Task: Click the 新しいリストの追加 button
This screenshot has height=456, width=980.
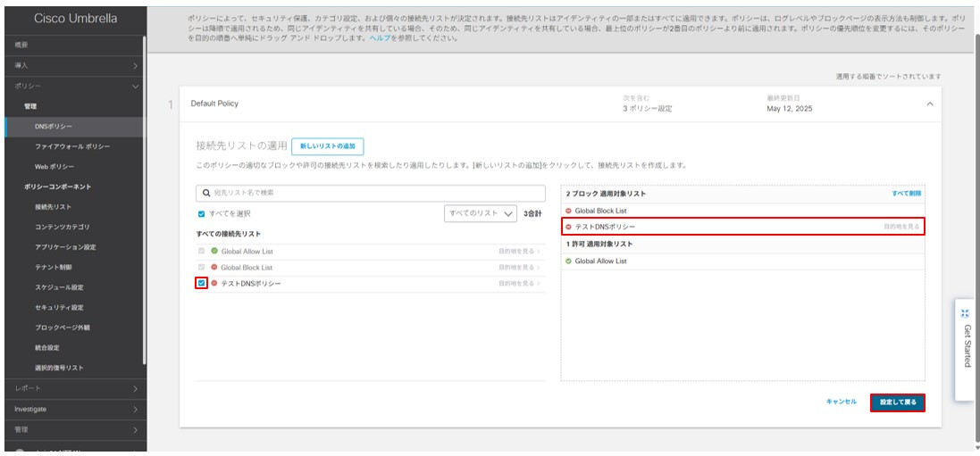Action: click(328, 146)
